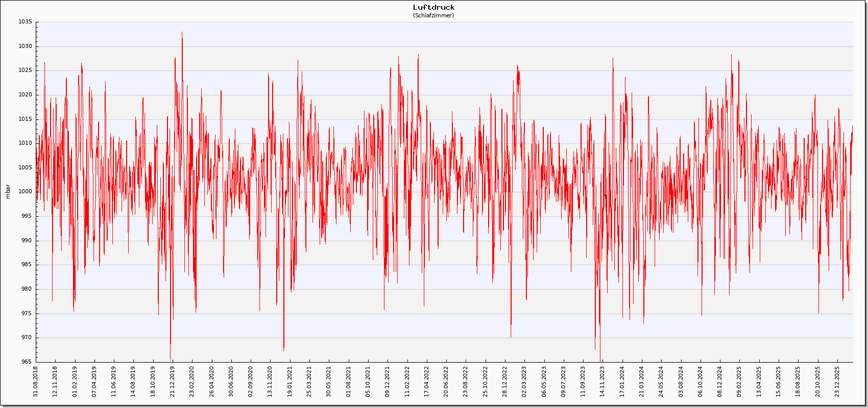The height and width of the screenshot is (408, 868).
Task: Click the chart title "Luftdruck"
Action: (433, 7)
